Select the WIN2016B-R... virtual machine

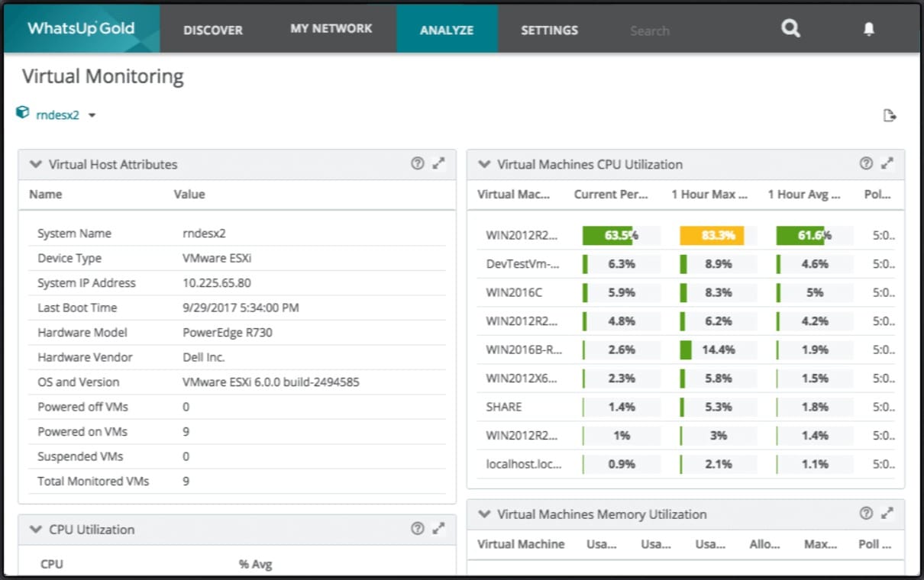pyautogui.click(x=524, y=350)
